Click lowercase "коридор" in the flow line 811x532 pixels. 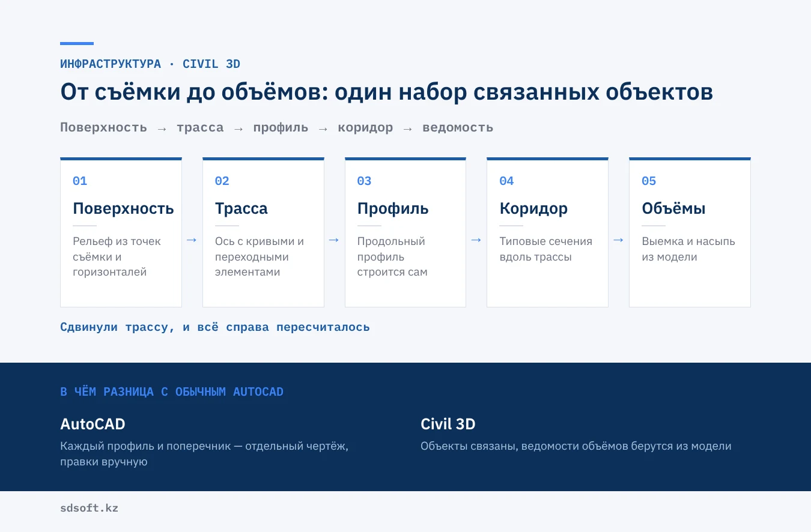tap(365, 127)
